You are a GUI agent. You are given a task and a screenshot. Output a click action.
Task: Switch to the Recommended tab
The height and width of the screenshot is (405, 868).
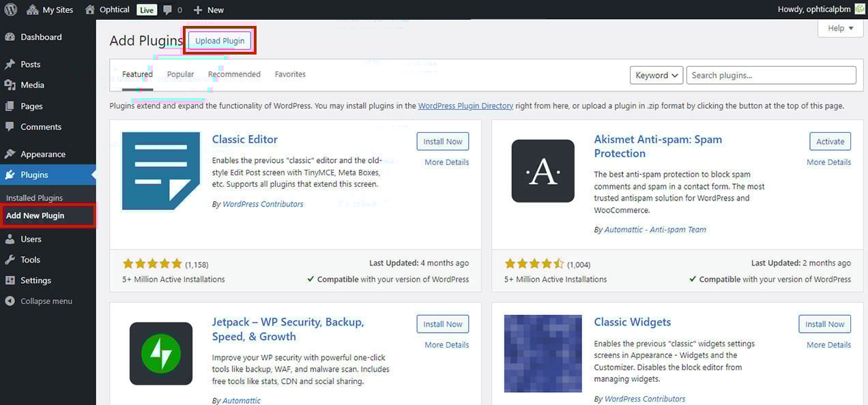234,74
